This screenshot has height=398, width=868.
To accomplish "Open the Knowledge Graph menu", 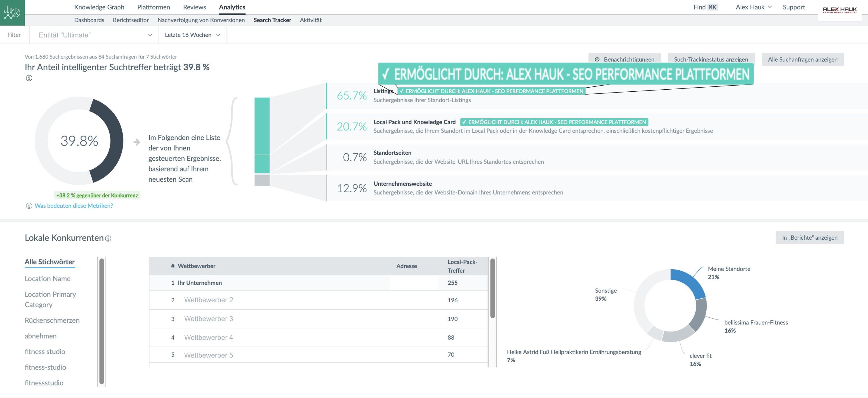I will click(x=99, y=7).
